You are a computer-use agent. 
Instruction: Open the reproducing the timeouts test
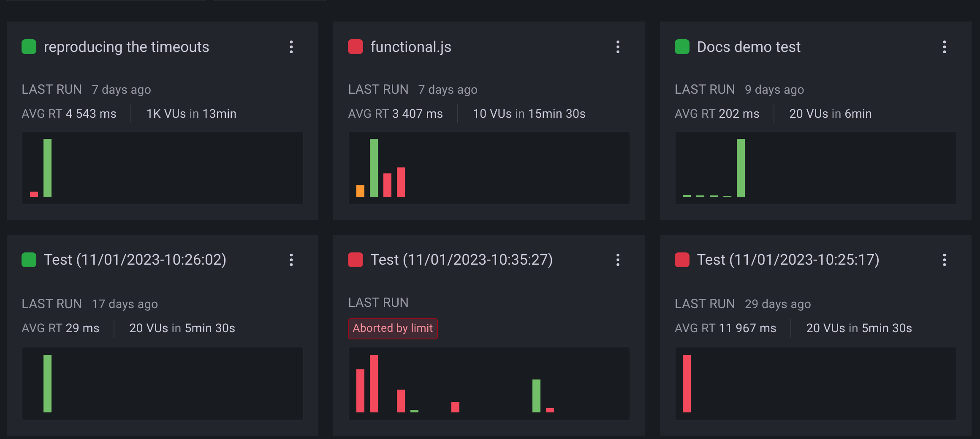point(127,47)
